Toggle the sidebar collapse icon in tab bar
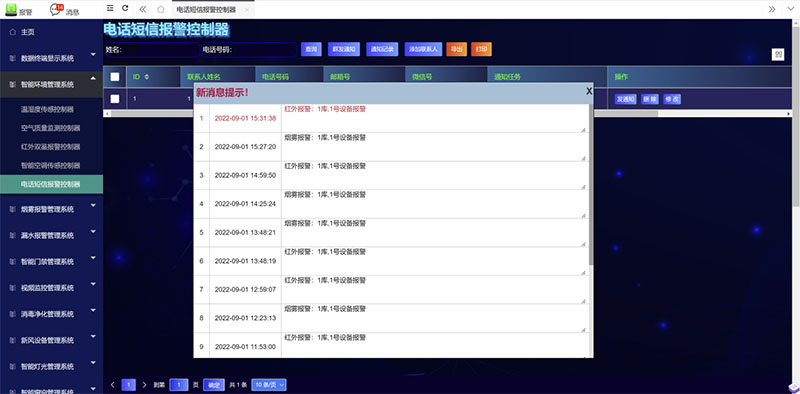 [x=110, y=9]
